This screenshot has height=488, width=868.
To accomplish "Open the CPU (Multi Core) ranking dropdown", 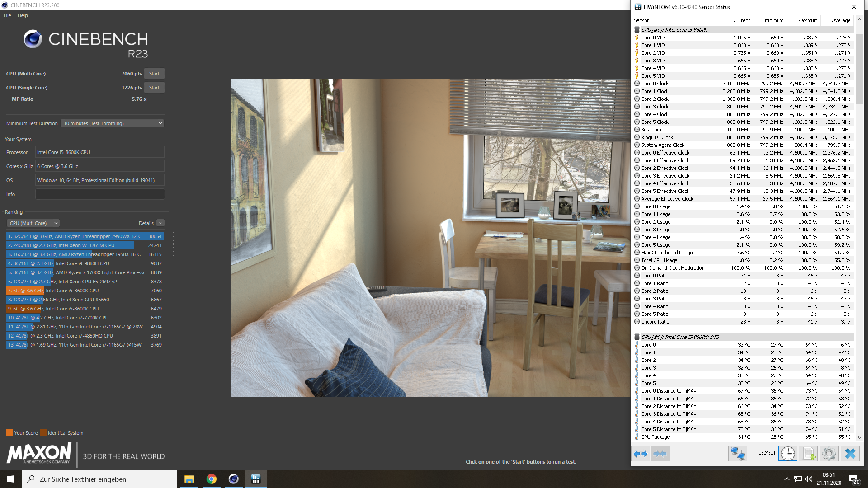I will coord(33,223).
